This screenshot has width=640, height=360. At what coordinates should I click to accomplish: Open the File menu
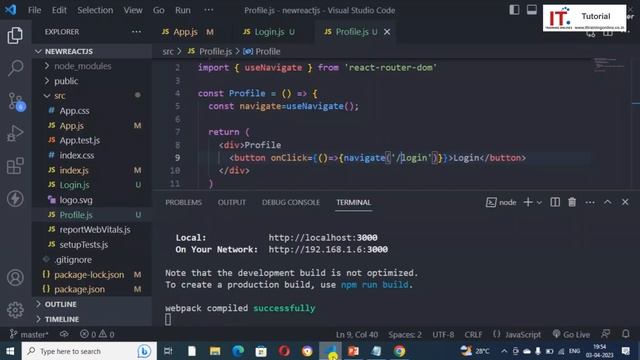pos(34,10)
